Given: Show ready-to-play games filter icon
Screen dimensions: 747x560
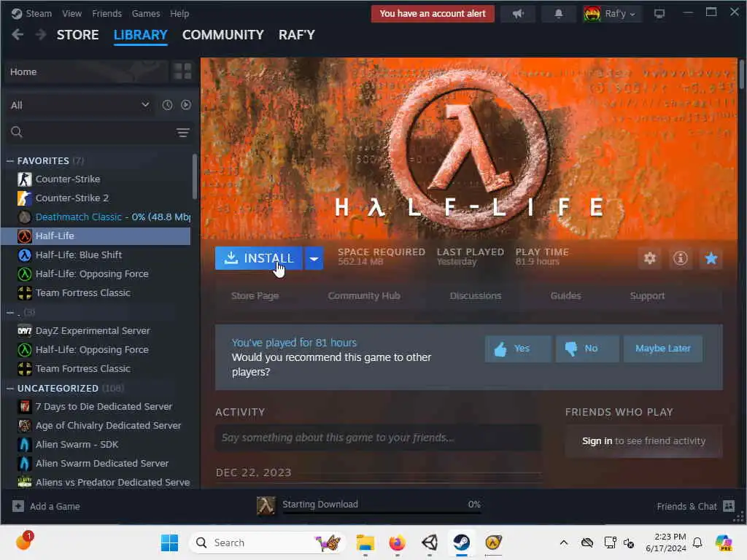Looking at the screenshot, I should click(x=186, y=105).
